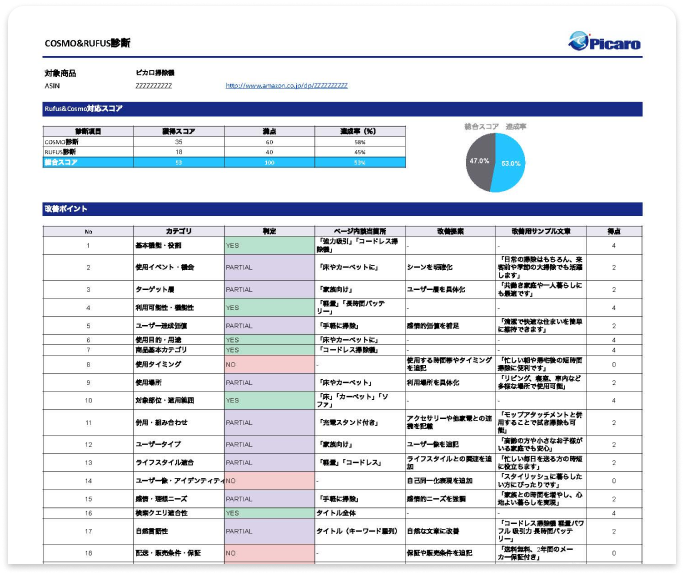Image resolution: width=683 pixels, height=573 pixels.
Task: Click the 「コードレス掃除機」 cell in row 7
Action: (360, 350)
